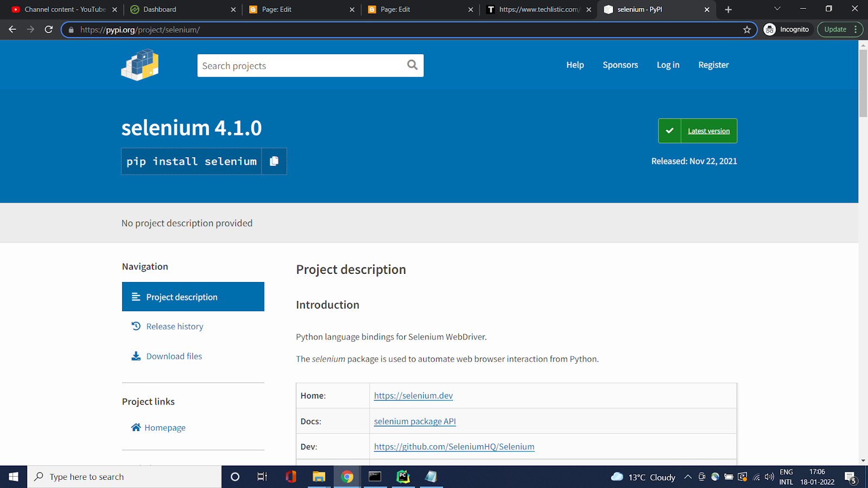Click the 'Released: Nov 22, 2021' text
This screenshot has width=868, height=488.
pyautogui.click(x=694, y=161)
